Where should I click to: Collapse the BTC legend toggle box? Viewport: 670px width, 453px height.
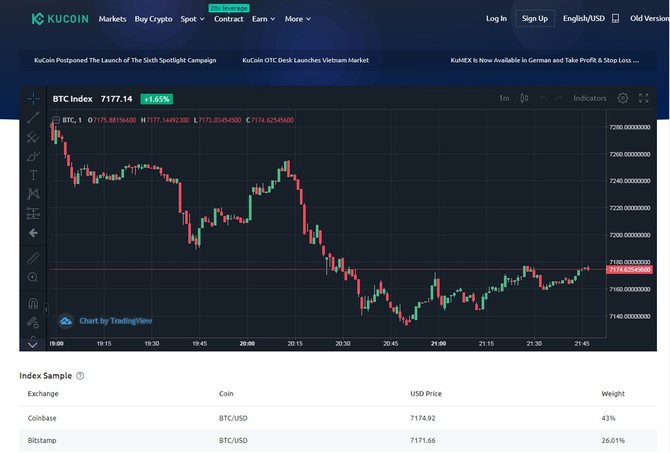pyautogui.click(x=56, y=120)
